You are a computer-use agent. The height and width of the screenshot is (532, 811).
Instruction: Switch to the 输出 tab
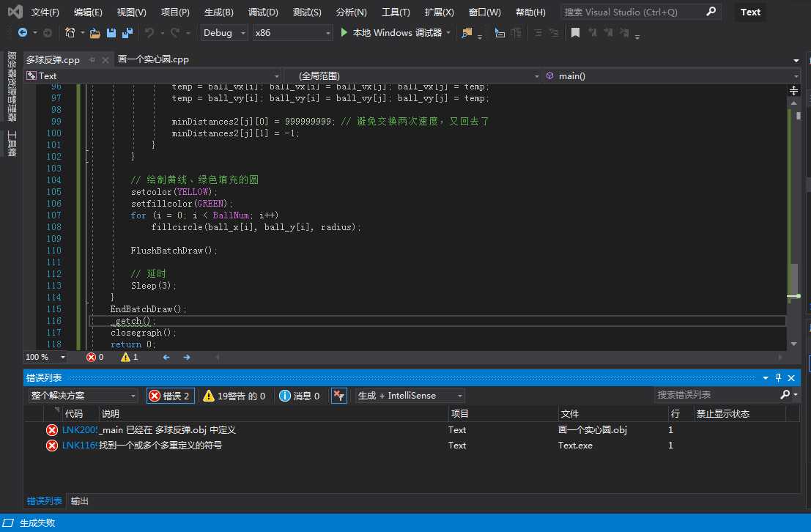80,501
